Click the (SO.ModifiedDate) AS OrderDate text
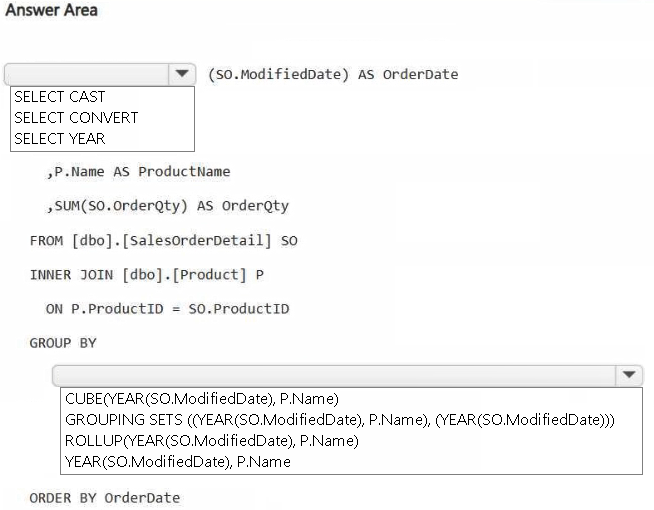654x510 pixels. point(332,75)
